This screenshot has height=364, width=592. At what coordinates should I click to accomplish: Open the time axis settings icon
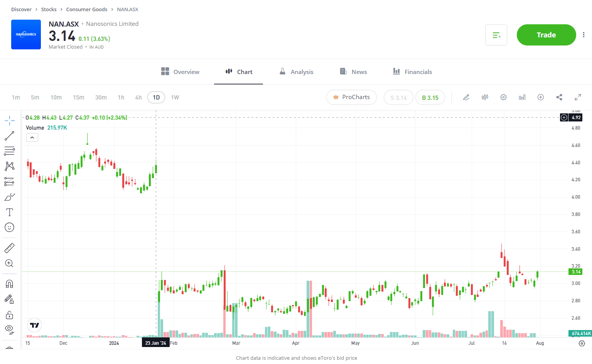point(582,343)
